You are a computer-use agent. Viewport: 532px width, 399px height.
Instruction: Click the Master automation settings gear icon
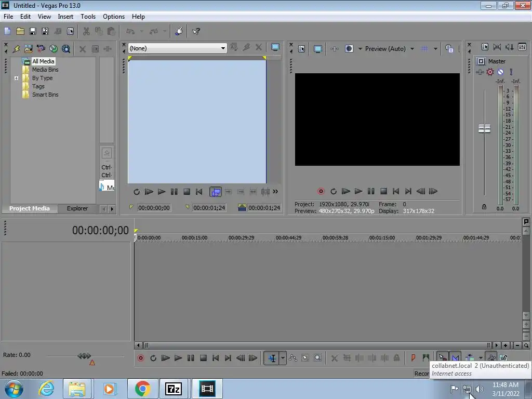490,72
